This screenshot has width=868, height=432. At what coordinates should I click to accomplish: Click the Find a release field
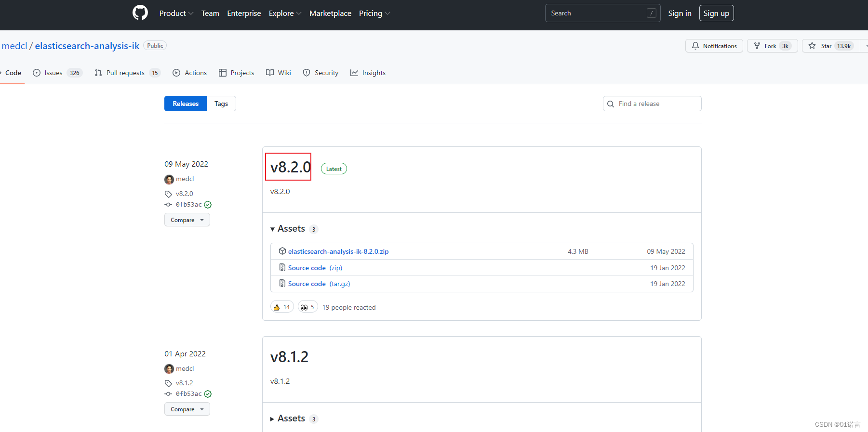pos(652,104)
